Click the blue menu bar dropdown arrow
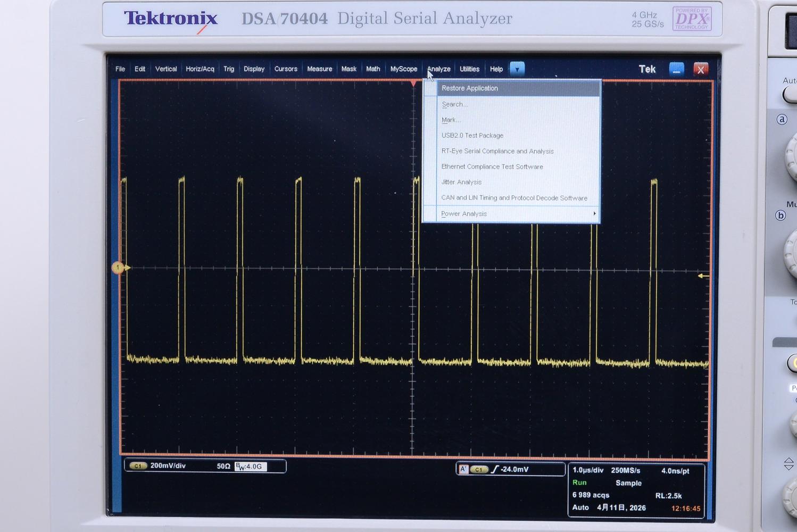Image resolution: width=797 pixels, height=532 pixels. pos(517,69)
